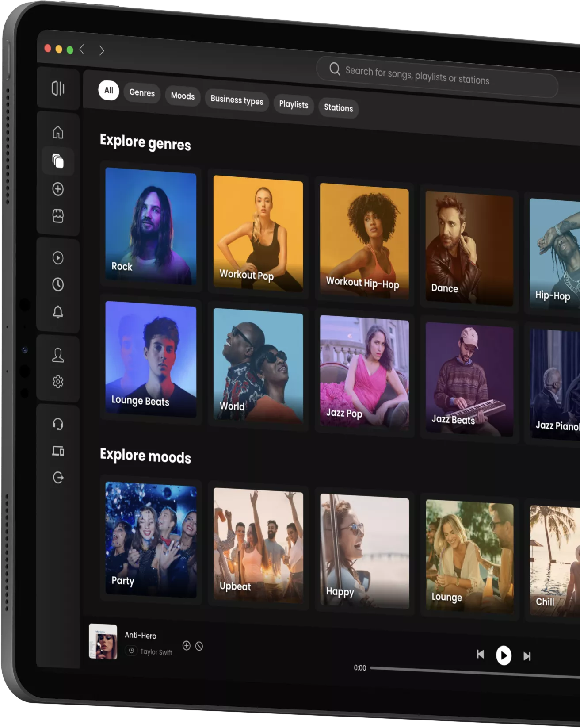This screenshot has height=728, width=580.
Task: Open the Jazz Beats genre card
Action: point(469,379)
